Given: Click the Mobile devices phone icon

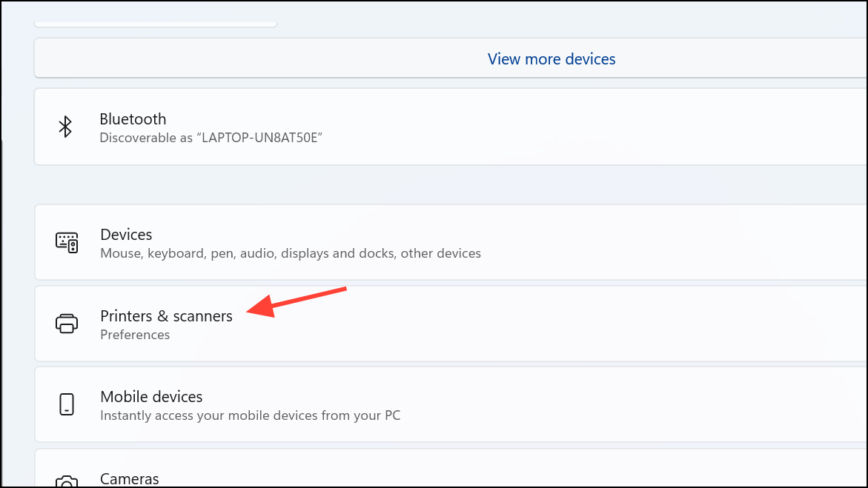Looking at the screenshot, I should click(x=67, y=405).
